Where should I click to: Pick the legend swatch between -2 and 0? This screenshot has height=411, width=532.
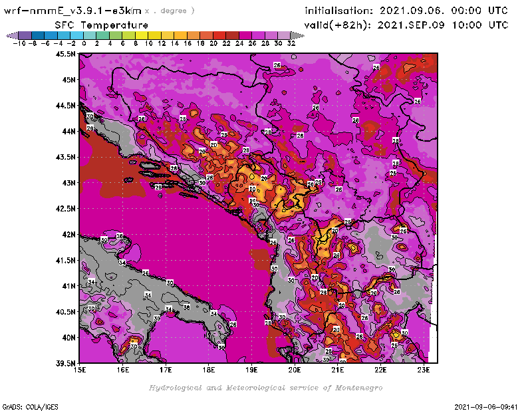click(x=76, y=35)
